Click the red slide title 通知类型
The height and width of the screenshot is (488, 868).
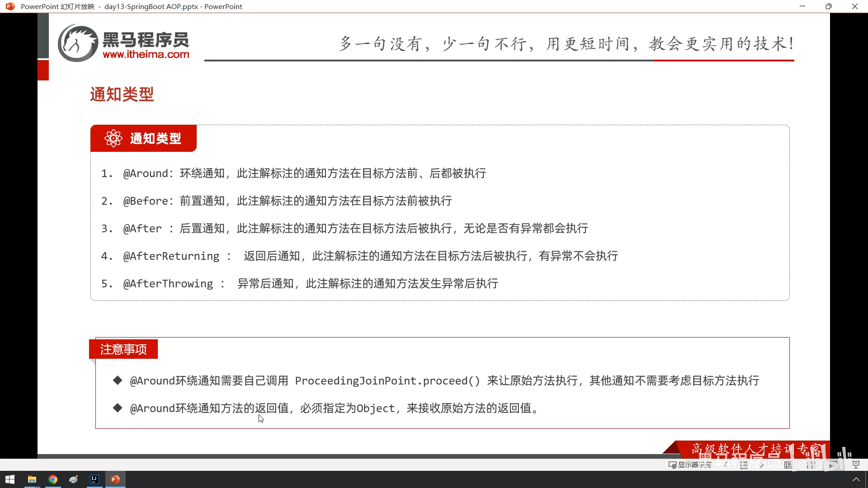click(x=122, y=94)
